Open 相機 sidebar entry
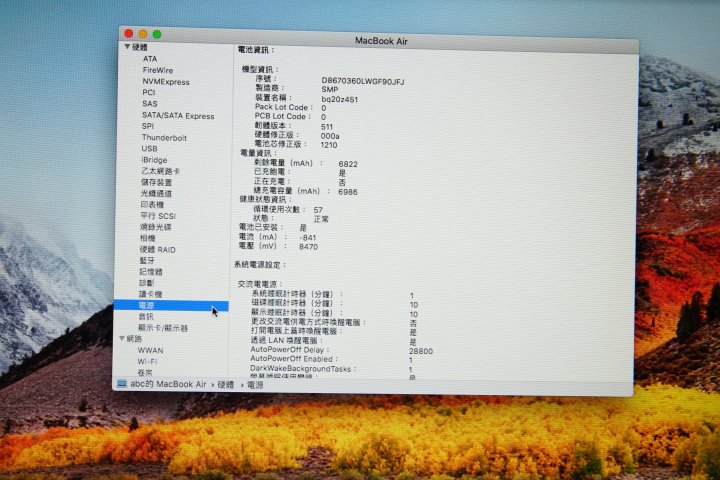The height and width of the screenshot is (480, 720). (x=147, y=238)
